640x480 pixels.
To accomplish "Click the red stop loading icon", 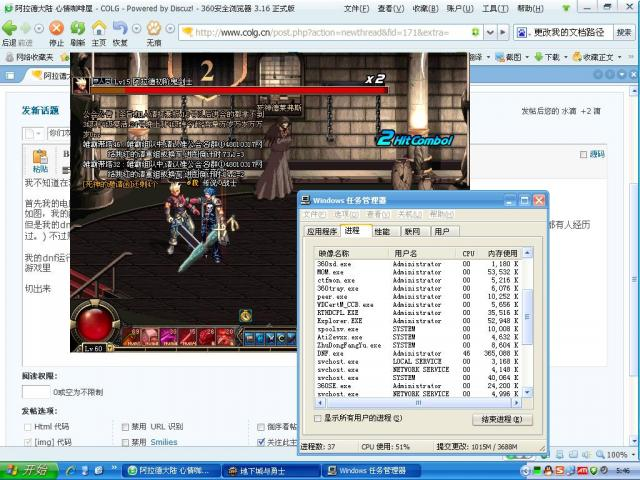I will [x=56, y=30].
